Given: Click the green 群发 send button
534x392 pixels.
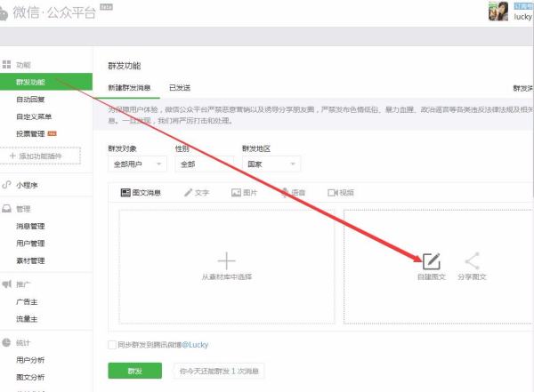Looking at the screenshot, I should [135, 371].
